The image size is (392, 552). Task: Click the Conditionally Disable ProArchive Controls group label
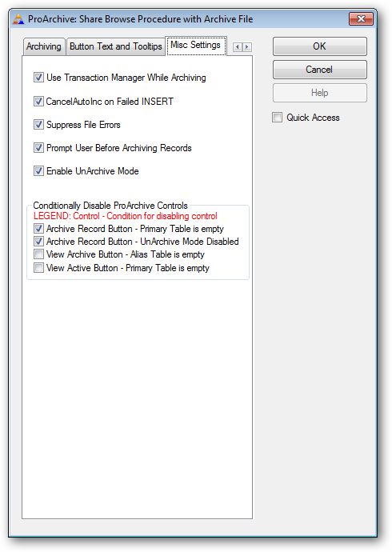[110, 206]
